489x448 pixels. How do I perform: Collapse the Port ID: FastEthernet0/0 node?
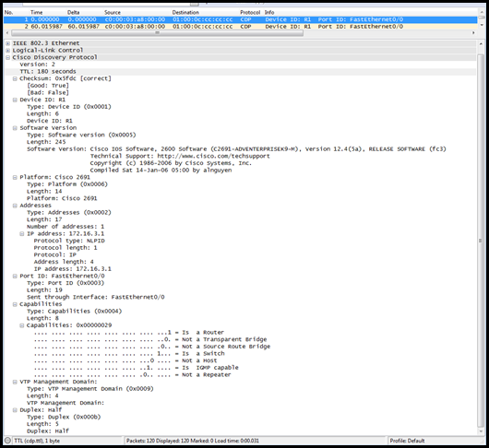[x=15, y=276]
